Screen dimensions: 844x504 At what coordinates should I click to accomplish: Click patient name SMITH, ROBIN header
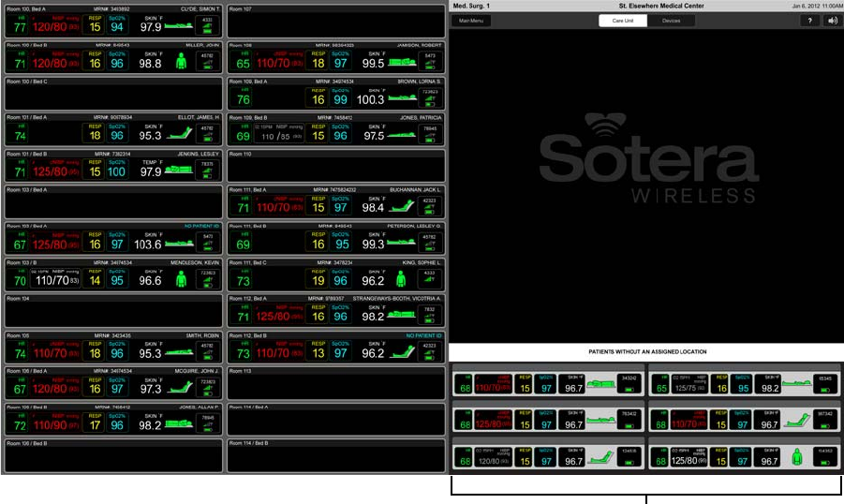[203, 335]
